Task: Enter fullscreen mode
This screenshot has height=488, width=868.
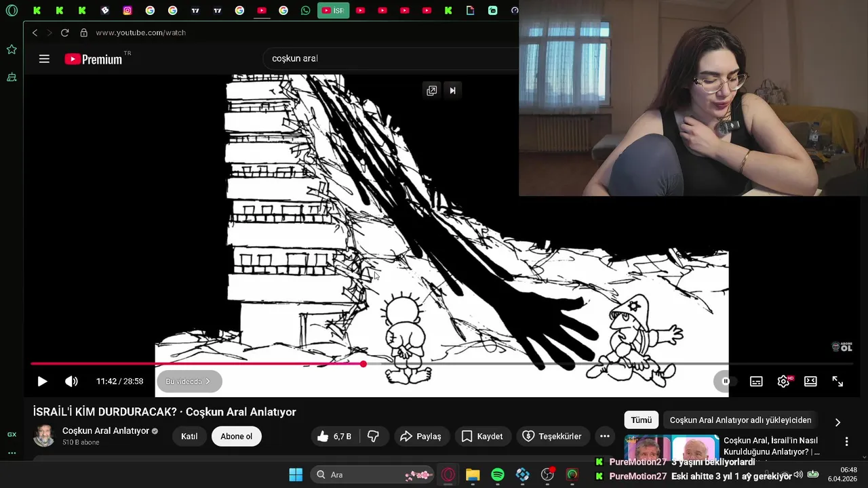Action: 837,382
